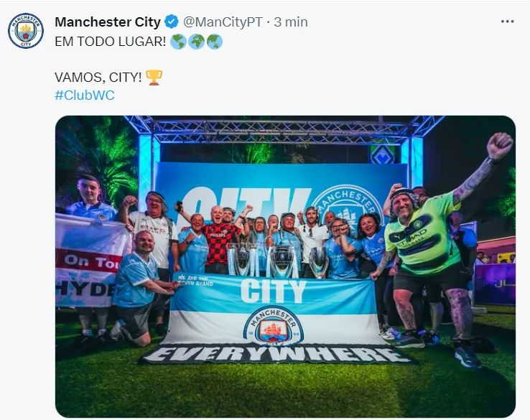Click the VAMOS, CITY! text line
Screen dimensions: 530x420
(x=98, y=78)
